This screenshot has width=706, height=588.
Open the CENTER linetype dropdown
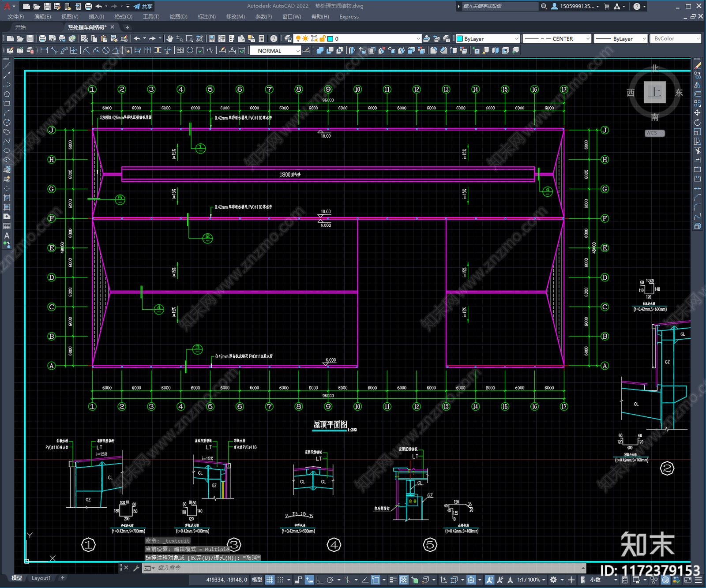557,39
